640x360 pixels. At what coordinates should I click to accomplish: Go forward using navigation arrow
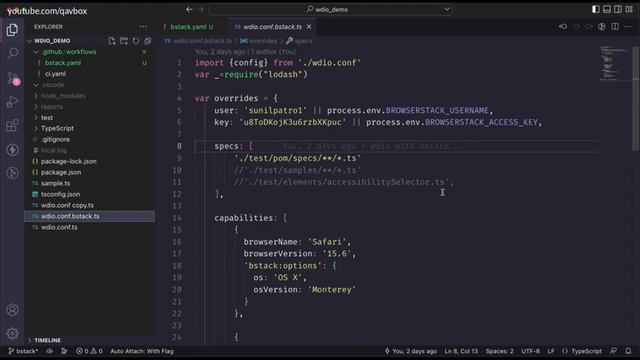(x=200, y=9)
